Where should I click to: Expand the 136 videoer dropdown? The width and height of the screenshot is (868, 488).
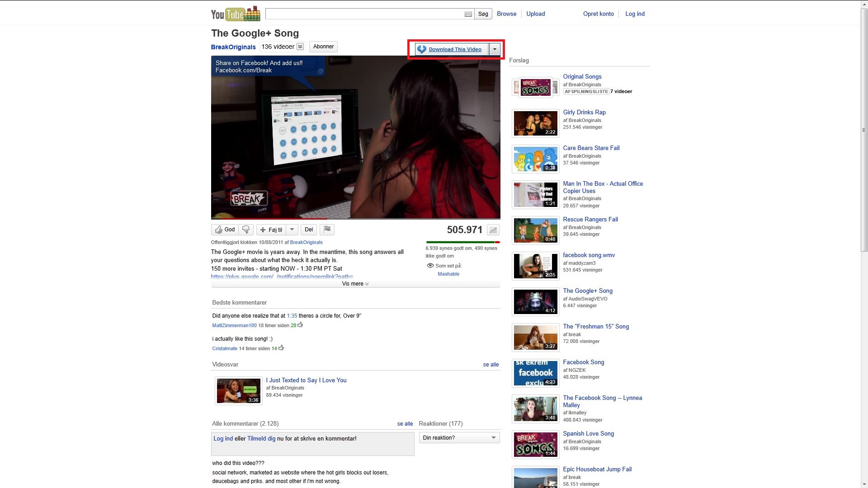[300, 47]
